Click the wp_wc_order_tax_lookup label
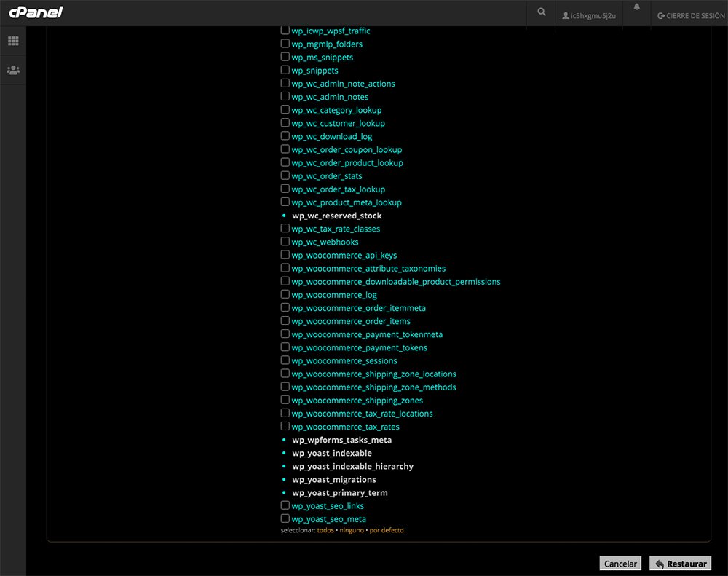 (339, 189)
